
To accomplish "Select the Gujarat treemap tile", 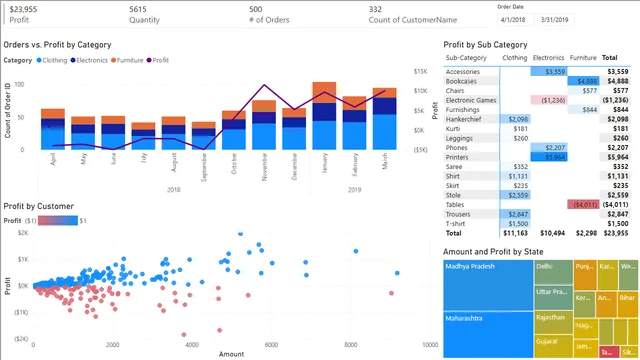I will tap(553, 346).
